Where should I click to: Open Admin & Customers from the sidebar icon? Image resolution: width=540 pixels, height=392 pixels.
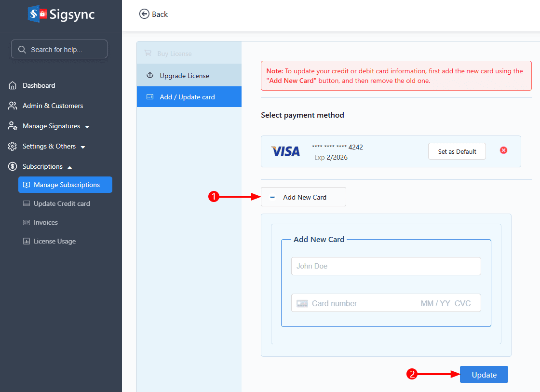tap(12, 106)
